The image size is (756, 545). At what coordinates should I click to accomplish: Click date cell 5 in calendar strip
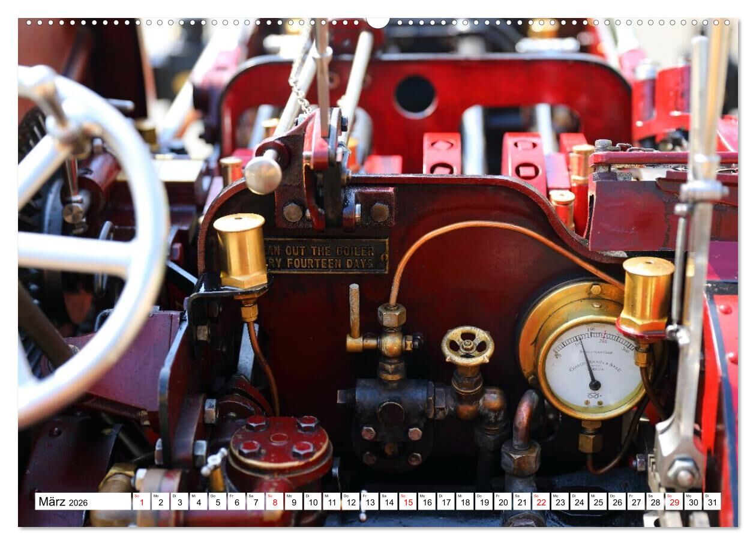(x=217, y=502)
